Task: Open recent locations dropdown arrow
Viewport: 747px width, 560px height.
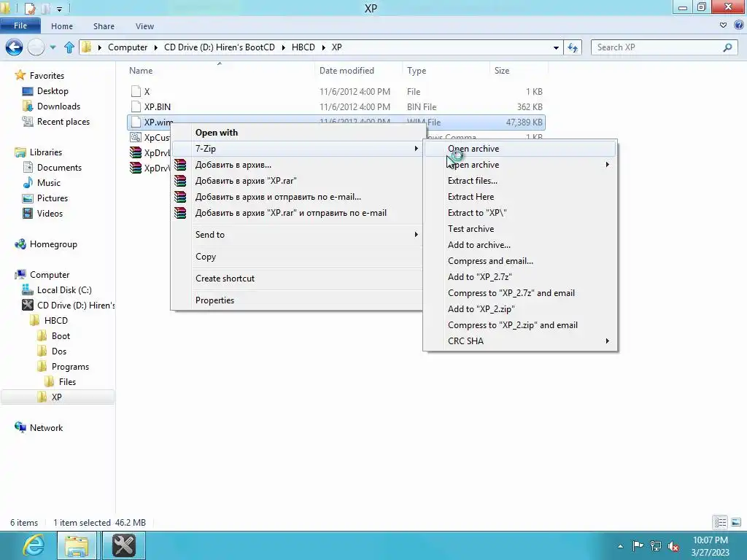Action: [53, 47]
